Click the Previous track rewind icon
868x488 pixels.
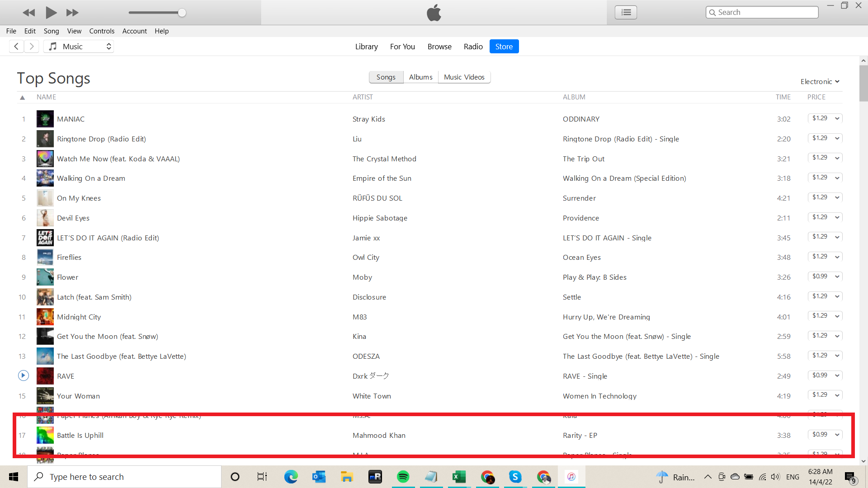(x=29, y=13)
